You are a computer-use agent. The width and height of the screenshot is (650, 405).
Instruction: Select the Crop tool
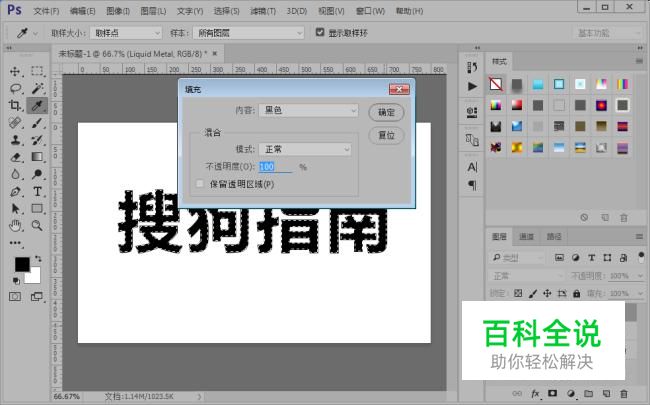pos(15,105)
